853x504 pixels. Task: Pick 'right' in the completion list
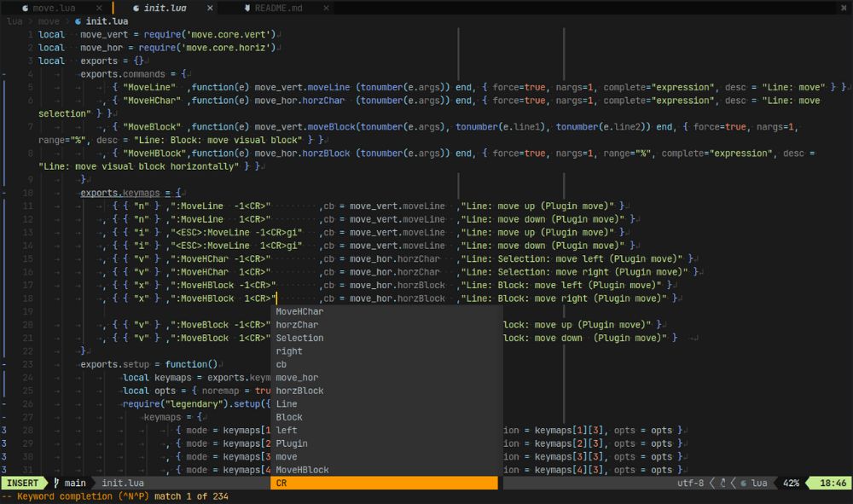pos(386,351)
